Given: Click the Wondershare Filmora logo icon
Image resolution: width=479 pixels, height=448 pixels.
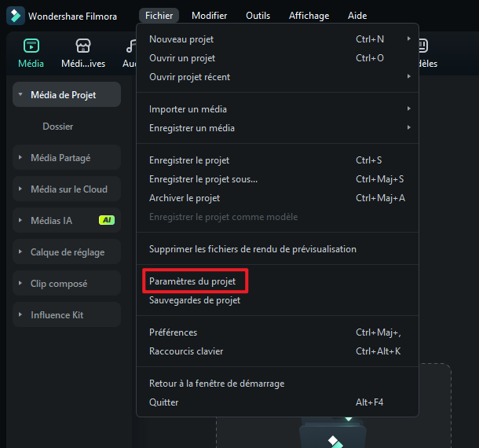Looking at the screenshot, I should coord(16,16).
